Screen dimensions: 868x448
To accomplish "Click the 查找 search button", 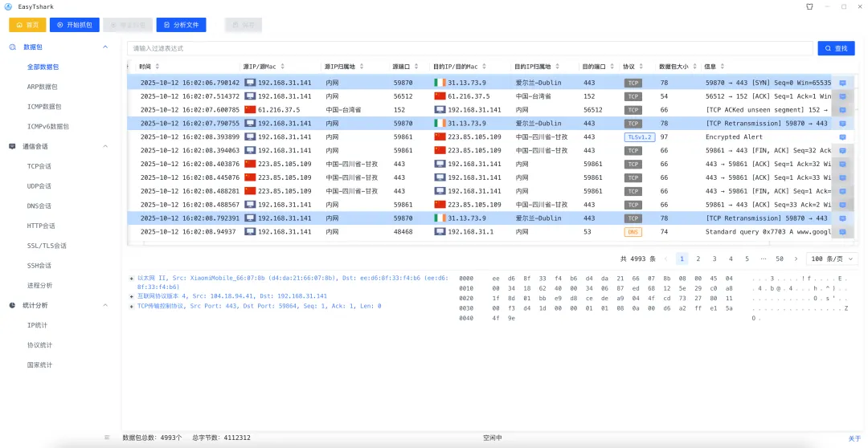I will tap(836, 48).
